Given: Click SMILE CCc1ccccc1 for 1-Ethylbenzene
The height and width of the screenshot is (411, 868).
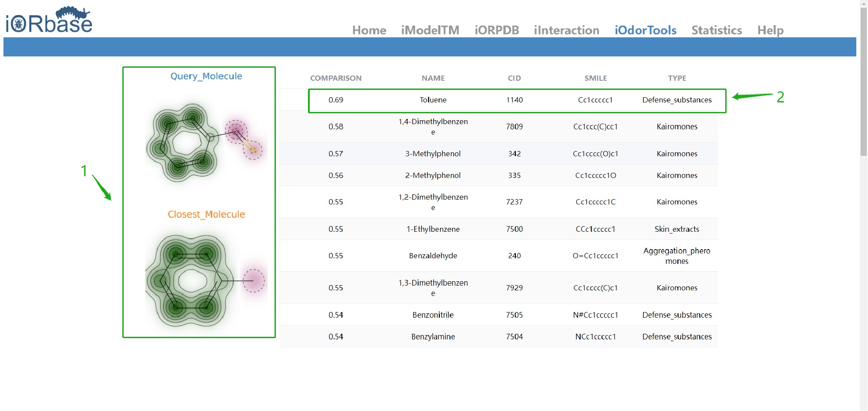Looking at the screenshot, I should click(596, 229).
